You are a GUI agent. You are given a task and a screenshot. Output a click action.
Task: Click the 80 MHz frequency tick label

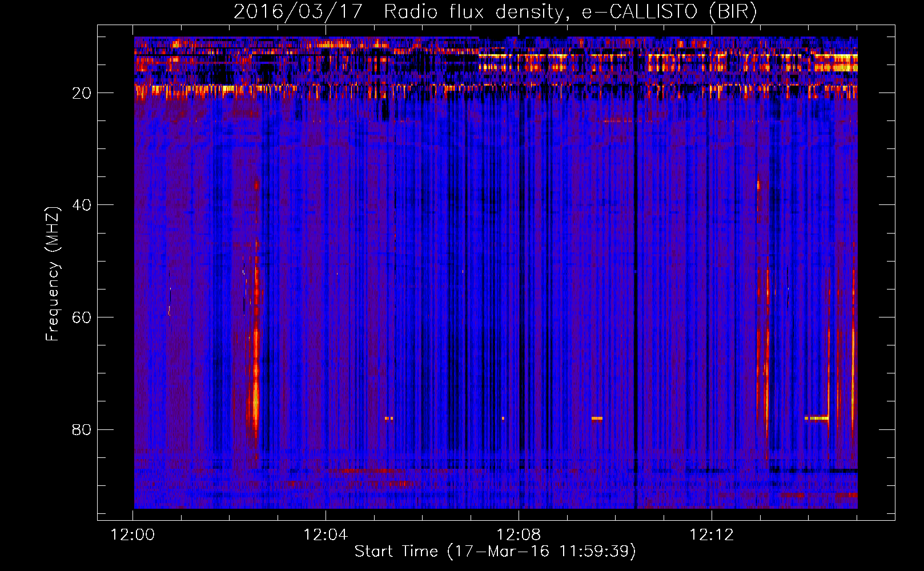pyautogui.click(x=82, y=429)
